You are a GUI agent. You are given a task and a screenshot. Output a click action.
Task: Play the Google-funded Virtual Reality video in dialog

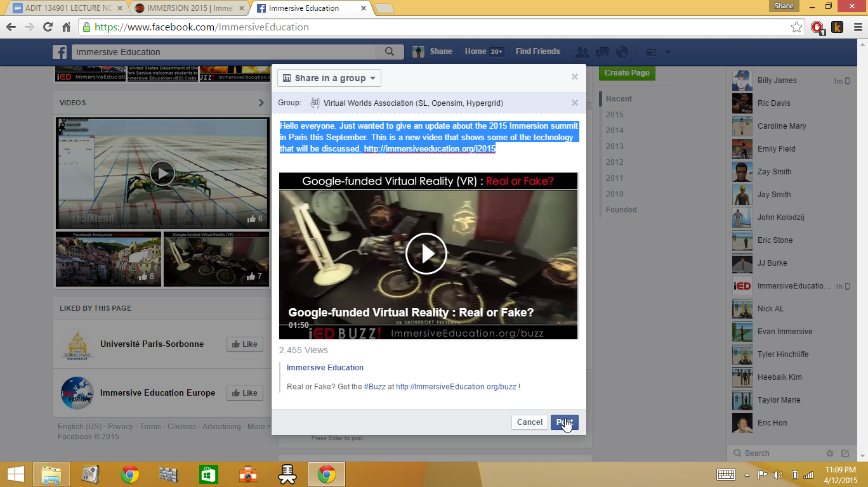[x=426, y=254]
